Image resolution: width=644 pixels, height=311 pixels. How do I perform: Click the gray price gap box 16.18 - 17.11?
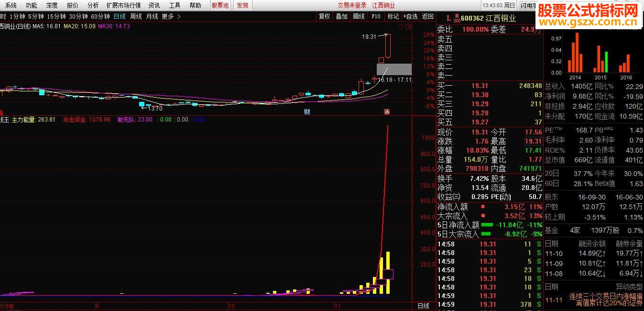394,69
